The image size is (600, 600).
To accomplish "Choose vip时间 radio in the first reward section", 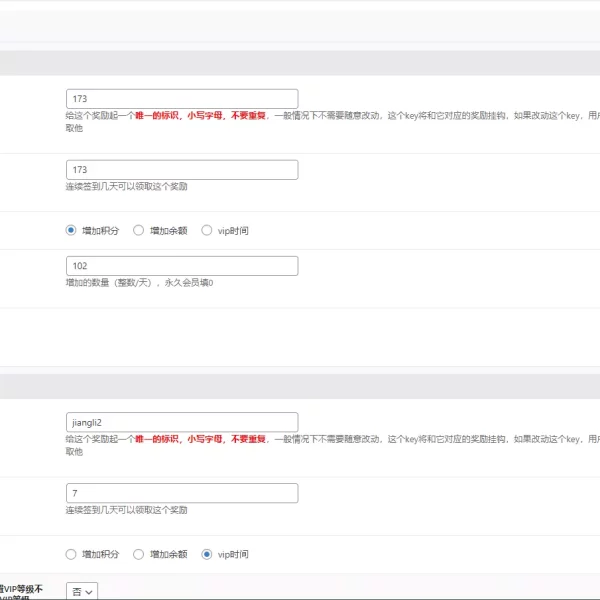I will click(x=207, y=230).
